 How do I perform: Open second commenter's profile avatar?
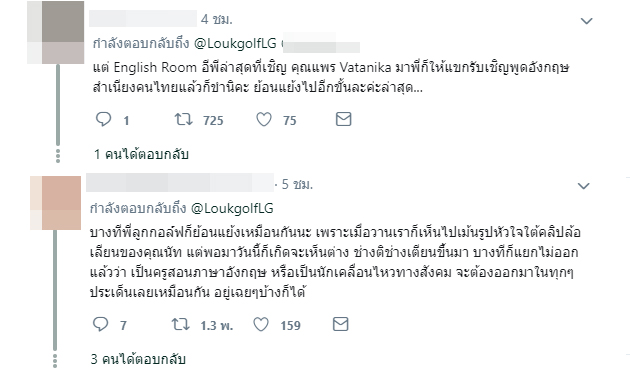(55, 203)
